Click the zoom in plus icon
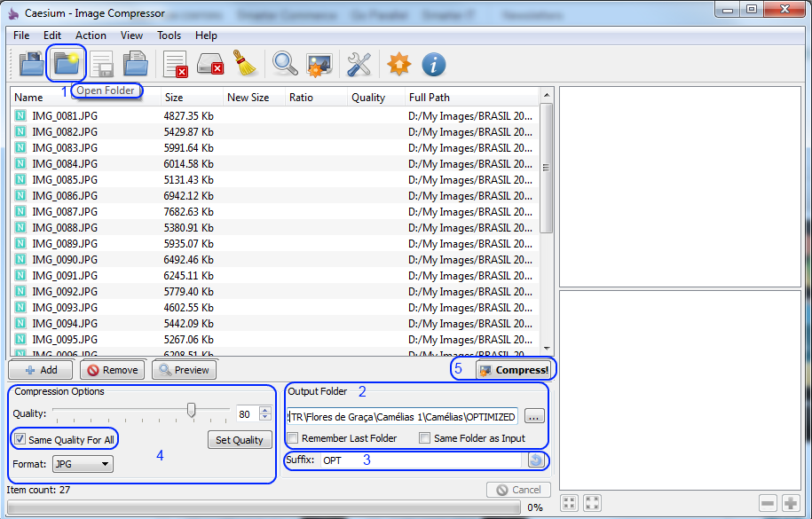812x519 pixels. click(x=790, y=503)
